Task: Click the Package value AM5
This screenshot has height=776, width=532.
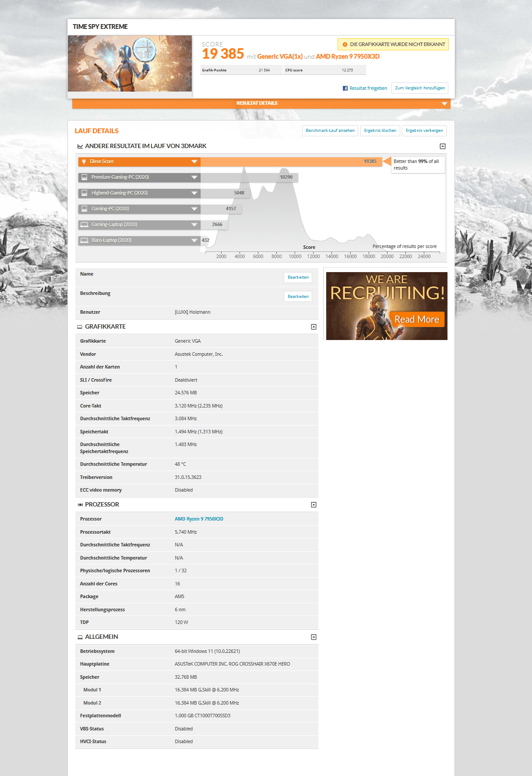Action: click(180, 596)
